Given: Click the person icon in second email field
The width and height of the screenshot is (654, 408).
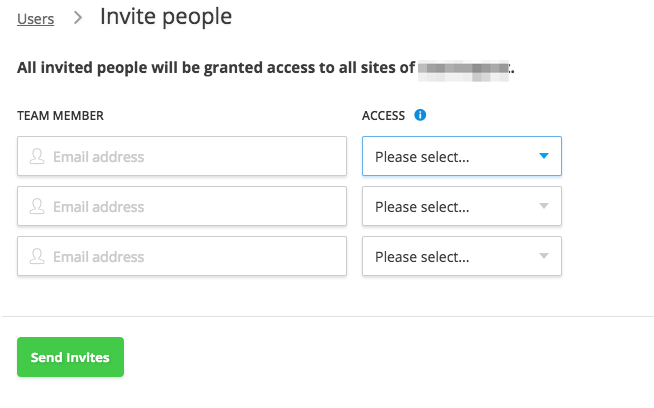Looking at the screenshot, I should pos(37,207).
